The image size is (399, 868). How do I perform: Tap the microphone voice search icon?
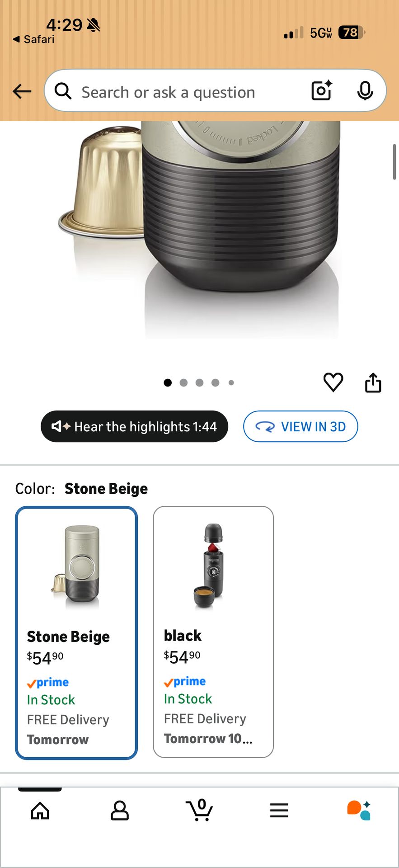click(x=365, y=91)
